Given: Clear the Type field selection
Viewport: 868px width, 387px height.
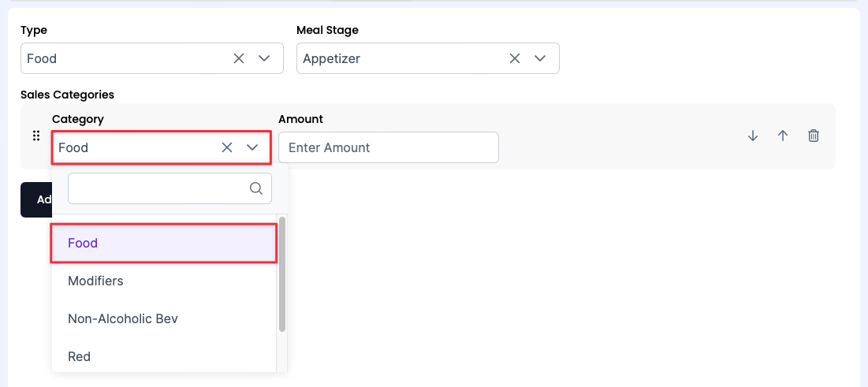Looking at the screenshot, I should pyautogui.click(x=239, y=58).
